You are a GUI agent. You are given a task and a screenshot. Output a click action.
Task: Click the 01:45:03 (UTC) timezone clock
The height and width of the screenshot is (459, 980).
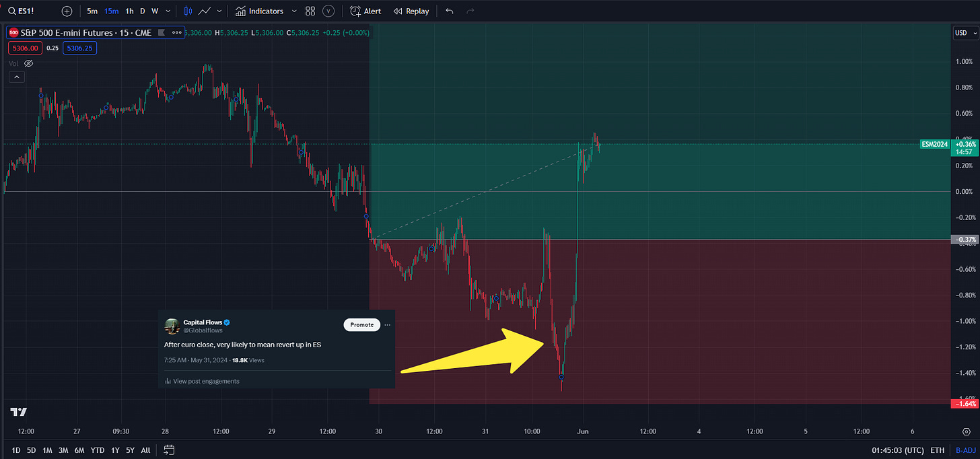point(899,450)
